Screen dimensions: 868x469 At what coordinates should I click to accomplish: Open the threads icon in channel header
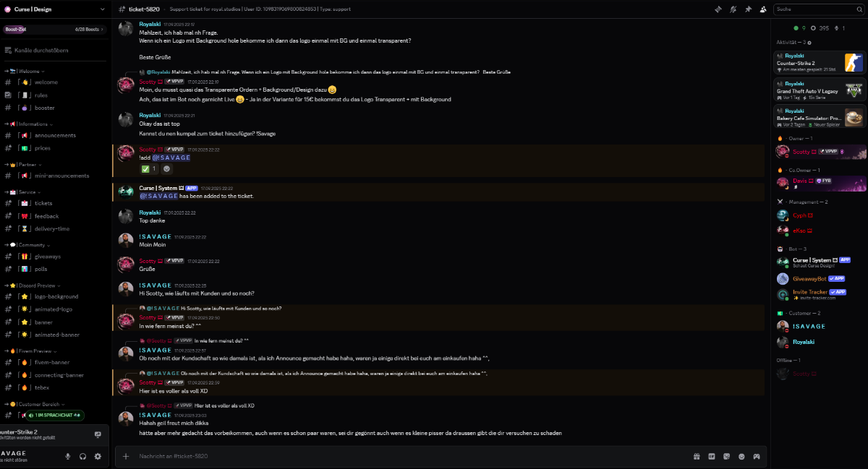[718, 9]
